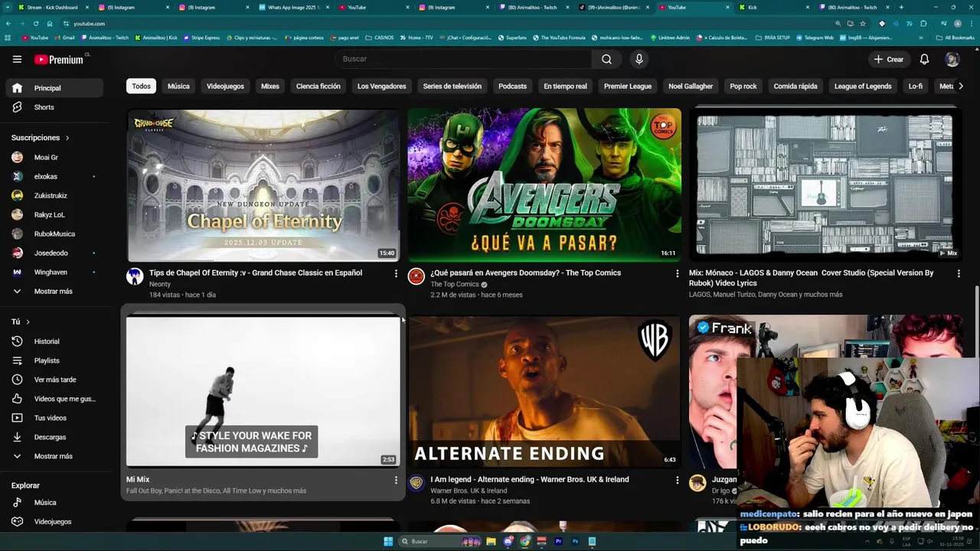
Task: Open Moai Gr subscription channel
Action: 53,158
